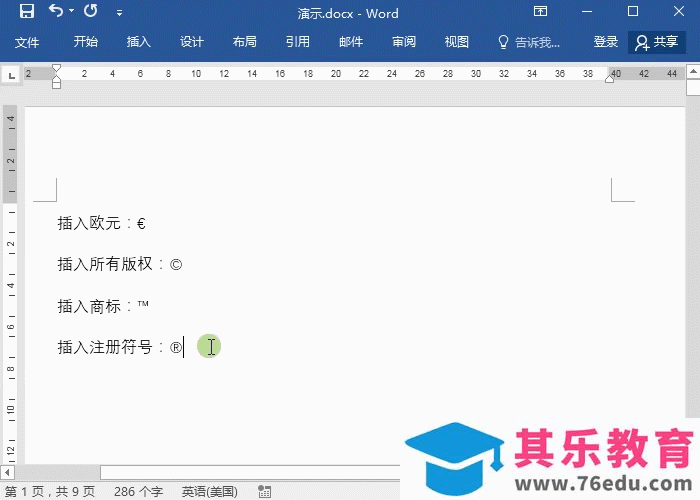Minimize the Word window
Viewport: 700px width, 500px height.
click(x=587, y=11)
